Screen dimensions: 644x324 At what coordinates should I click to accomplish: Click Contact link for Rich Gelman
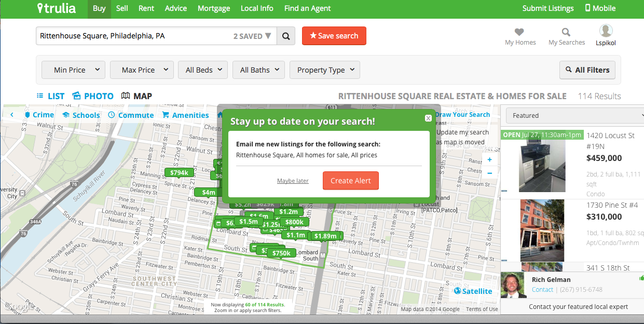tap(542, 290)
